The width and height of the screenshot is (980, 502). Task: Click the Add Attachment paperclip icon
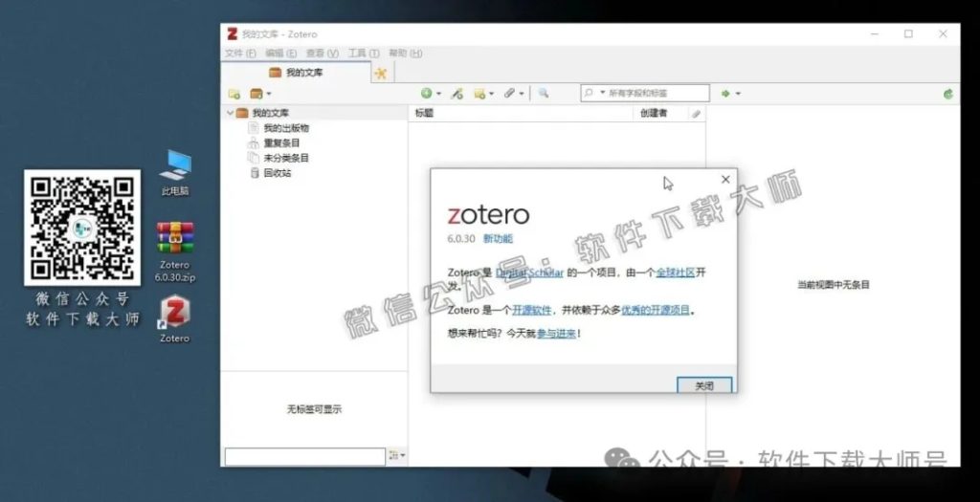click(x=509, y=94)
